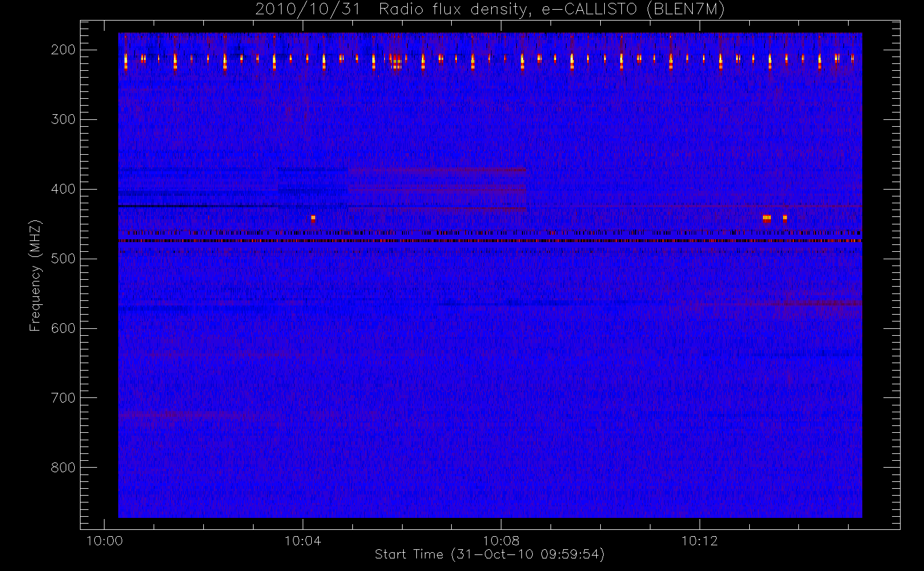Click the plot title '2010/10/31 Radio flux density'

pyautogui.click(x=489, y=10)
